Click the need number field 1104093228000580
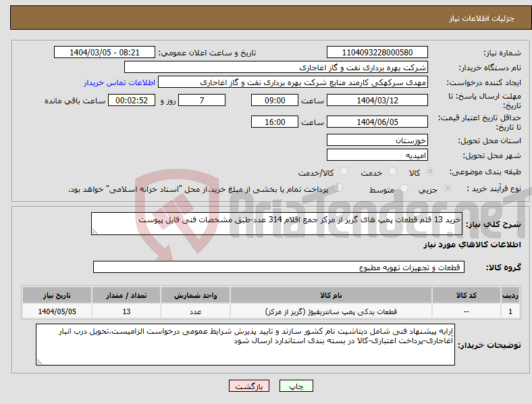The width and height of the screenshot is (532, 404). pos(377,52)
